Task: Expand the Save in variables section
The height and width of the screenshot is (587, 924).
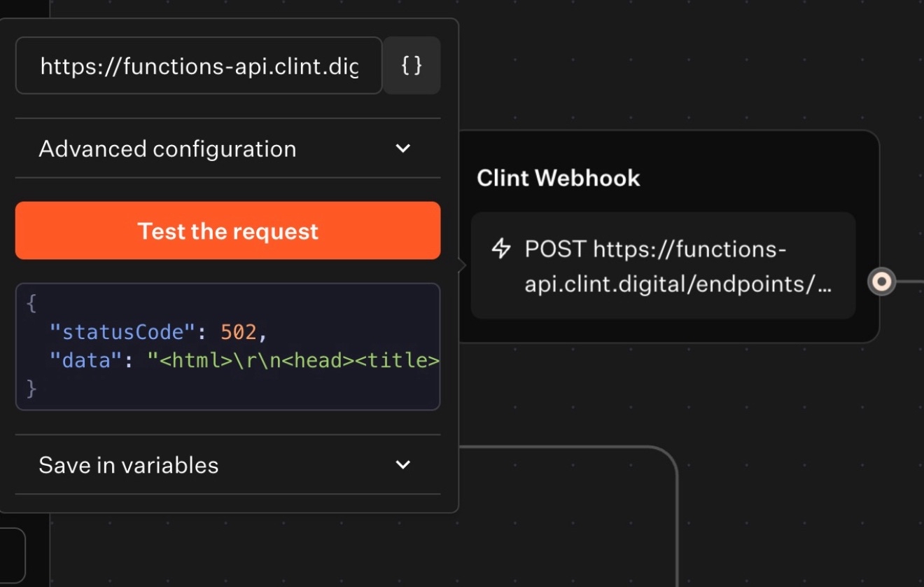Action: tap(227, 465)
